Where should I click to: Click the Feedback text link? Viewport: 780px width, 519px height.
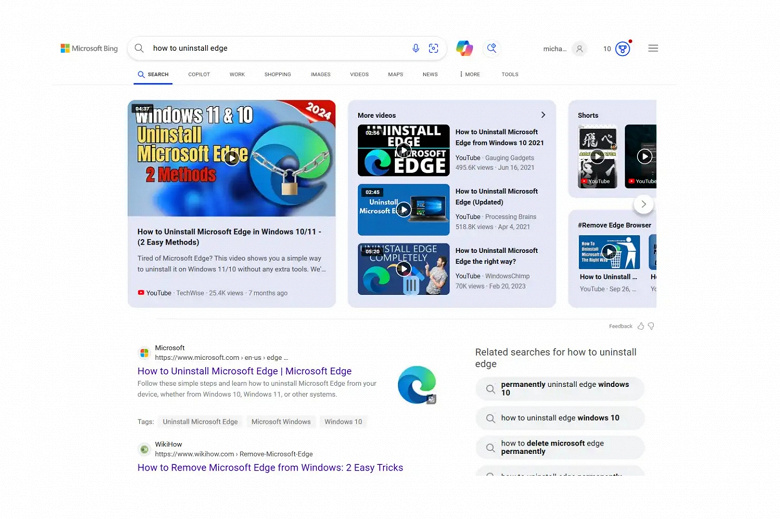pyautogui.click(x=620, y=326)
